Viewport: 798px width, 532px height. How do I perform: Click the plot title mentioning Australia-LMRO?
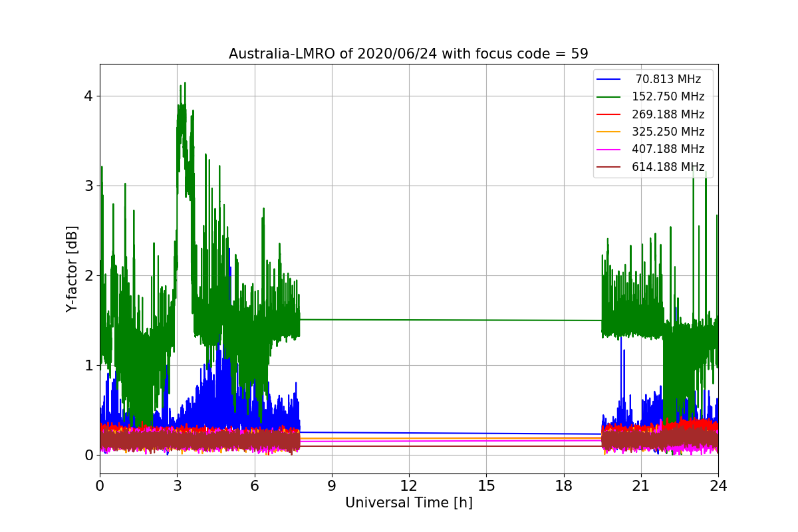[408, 54]
